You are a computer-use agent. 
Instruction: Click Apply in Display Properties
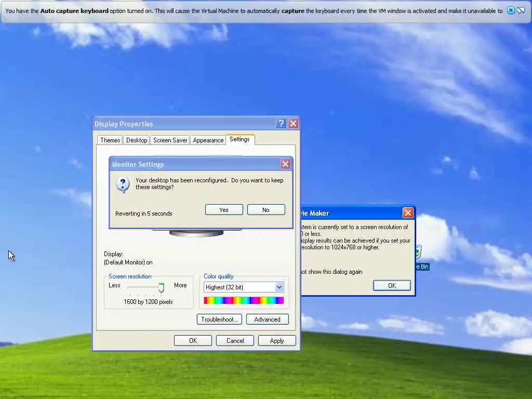(277, 341)
